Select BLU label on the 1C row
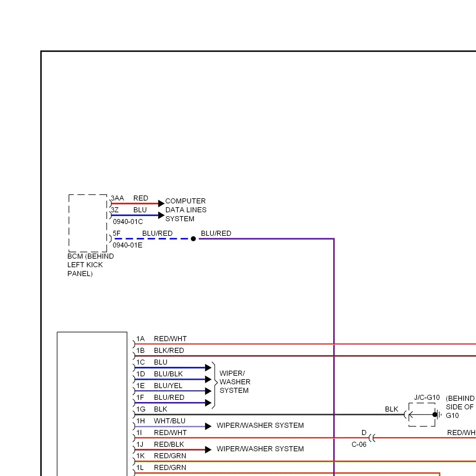The height and width of the screenshot is (476, 476). tap(161, 362)
